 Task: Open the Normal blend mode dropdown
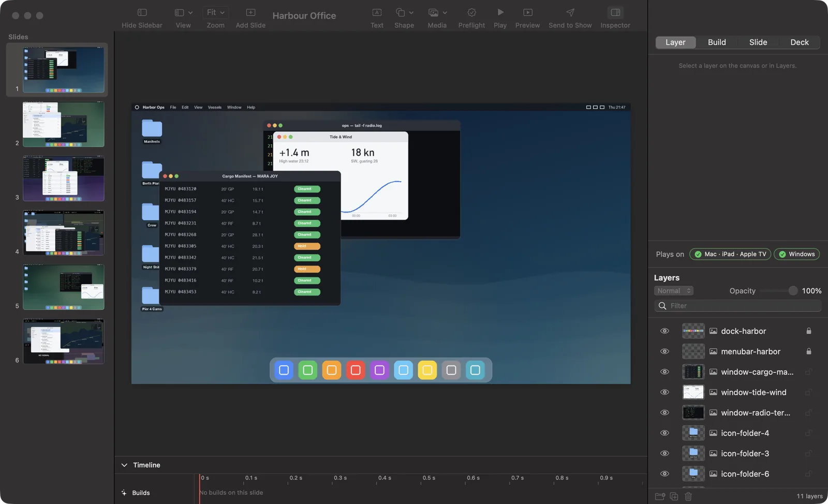click(673, 291)
